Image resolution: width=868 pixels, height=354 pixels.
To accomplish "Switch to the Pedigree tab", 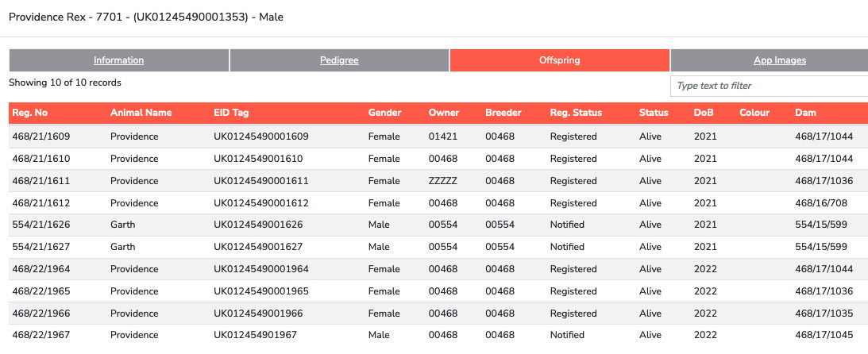I will click(x=339, y=60).
